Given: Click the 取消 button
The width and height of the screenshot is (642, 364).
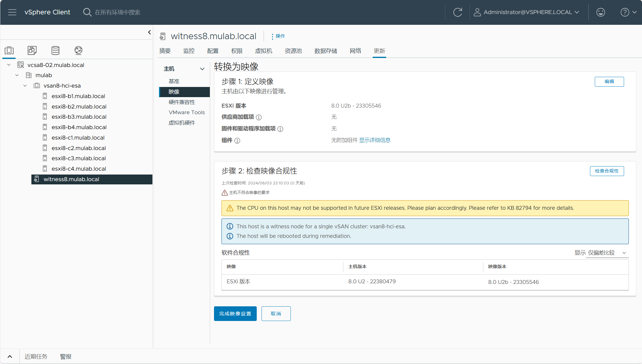Looking at the screenshot, I should click(x=276, y=313).
